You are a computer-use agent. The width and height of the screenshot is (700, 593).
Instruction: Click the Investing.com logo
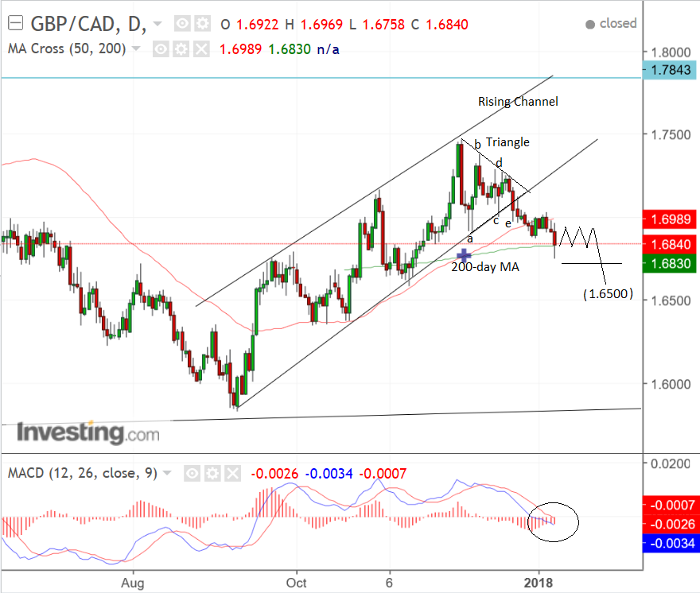88,432
